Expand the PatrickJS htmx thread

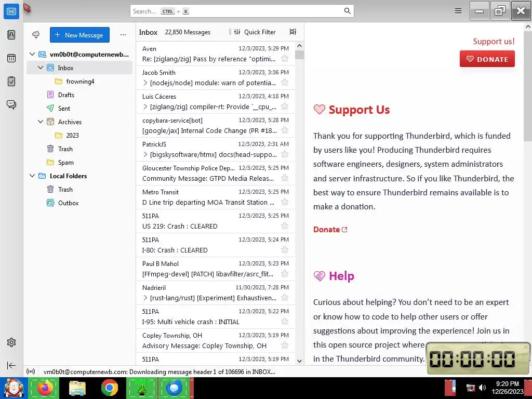click(145, 154)
